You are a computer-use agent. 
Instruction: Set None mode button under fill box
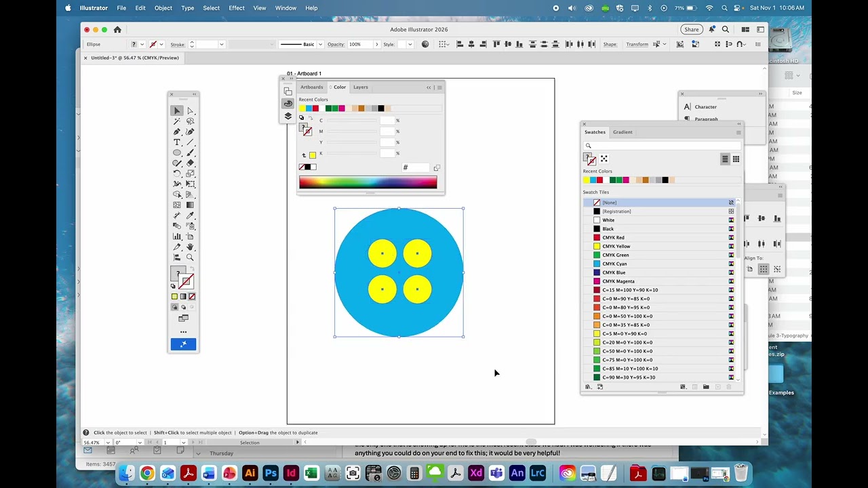[x=192, y=296]
